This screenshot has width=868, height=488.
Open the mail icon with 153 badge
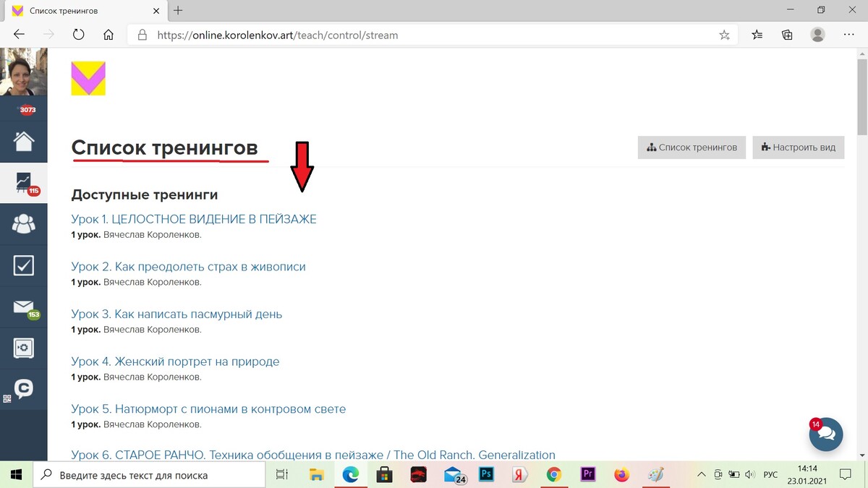click(23, 307)
